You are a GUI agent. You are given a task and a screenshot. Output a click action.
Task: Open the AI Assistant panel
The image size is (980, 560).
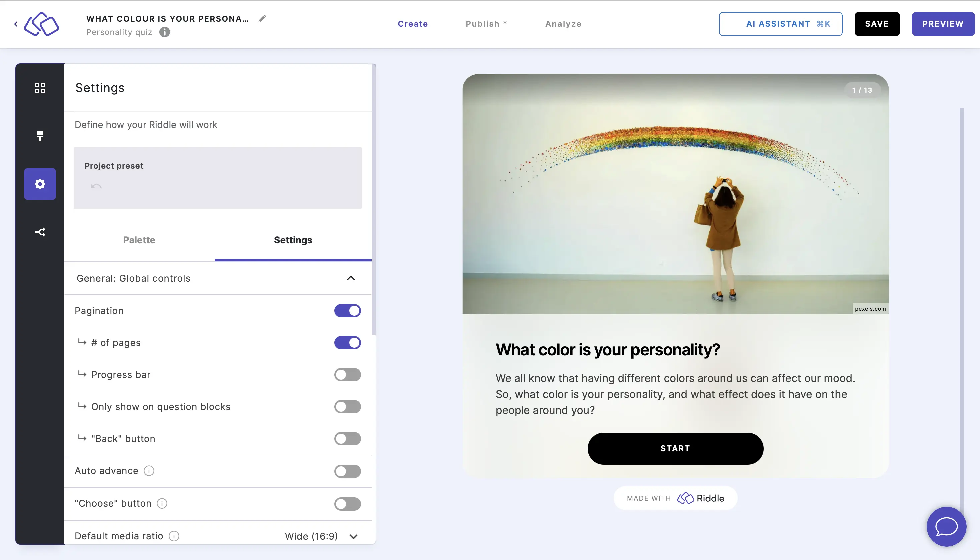pos(780,24)
